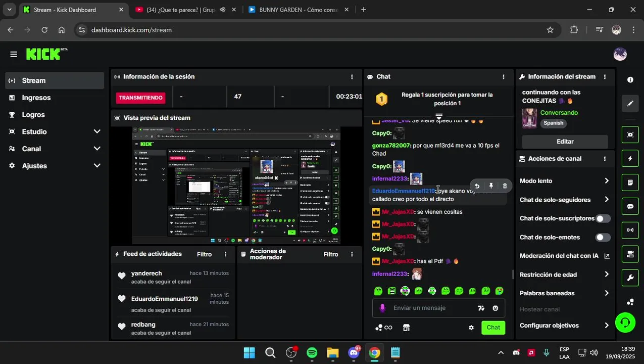Open the emoji picker smiley icon
The width and height of the screenshot is (644, 364).
[x=496, y=308]
